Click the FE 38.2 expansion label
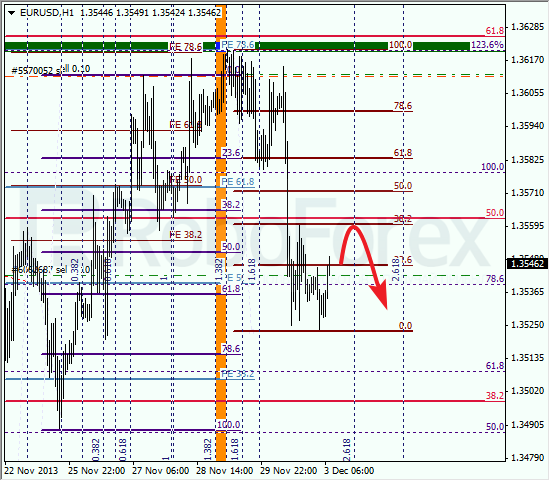 (186, 235)
